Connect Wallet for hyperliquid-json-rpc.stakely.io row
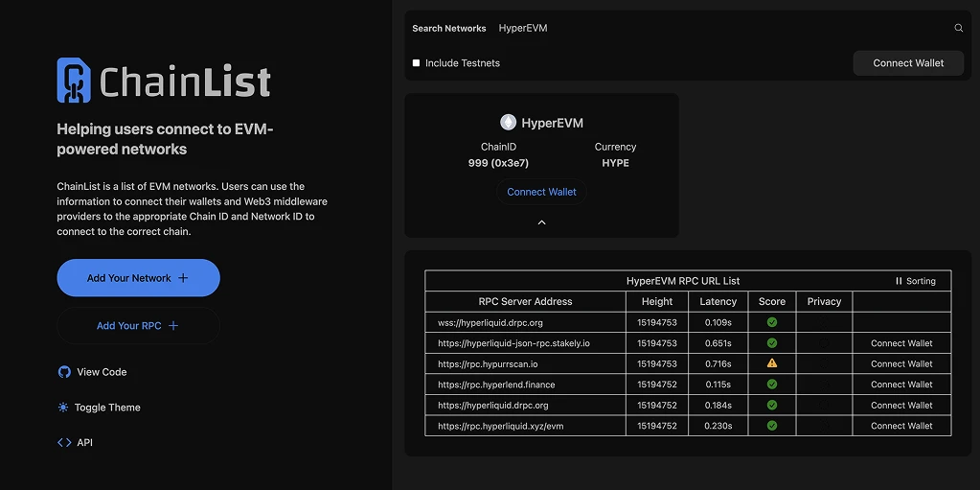Image resolution: width=980 pixels, height=490 pixels. point(901,343)
